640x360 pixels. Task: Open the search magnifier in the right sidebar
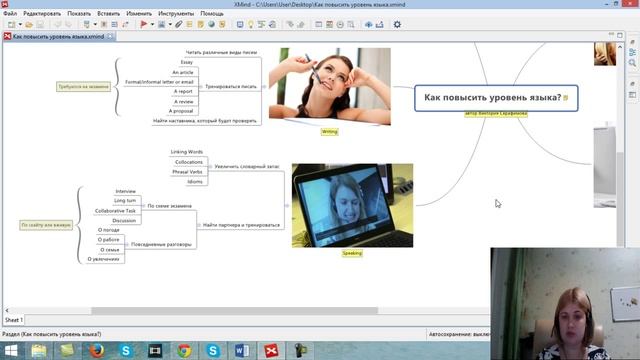632,63
